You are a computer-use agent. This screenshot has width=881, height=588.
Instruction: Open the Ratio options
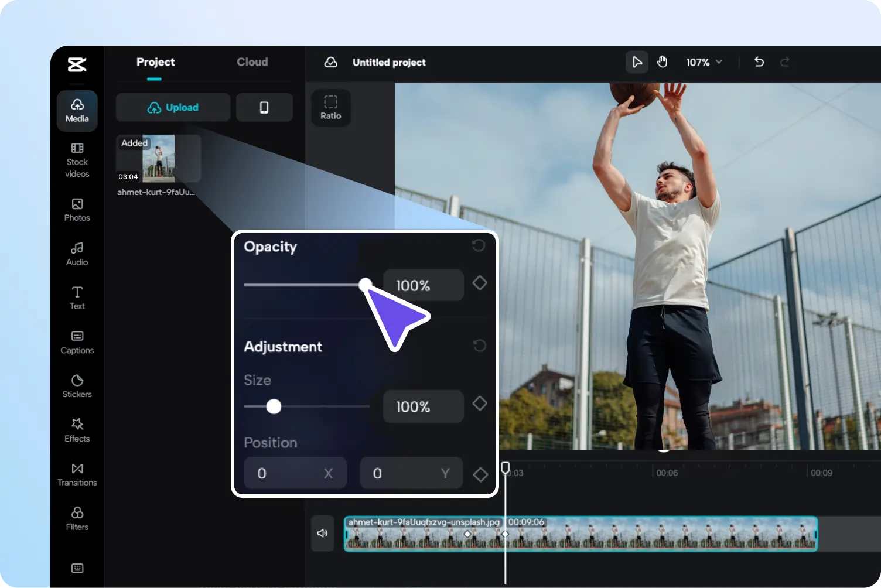[330, 107]
